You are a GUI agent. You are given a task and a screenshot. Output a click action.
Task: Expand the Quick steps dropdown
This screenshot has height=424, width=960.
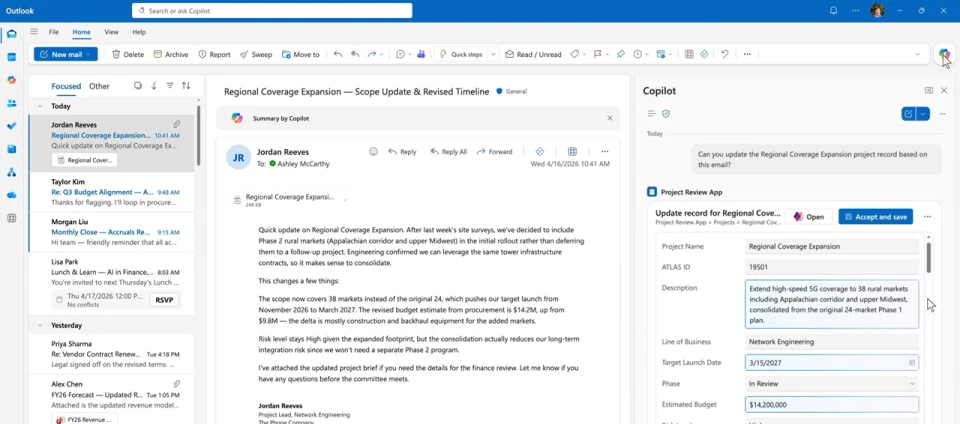493,54
